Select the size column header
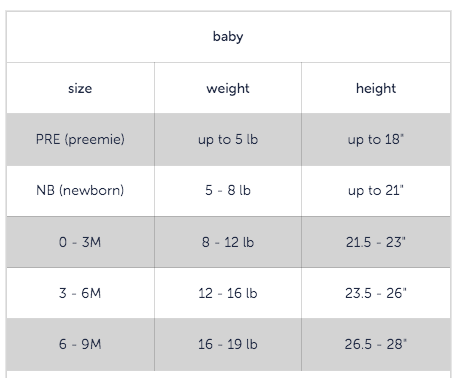Image resolution: width=457 pixels, height=378 pixels. point(80,88)
